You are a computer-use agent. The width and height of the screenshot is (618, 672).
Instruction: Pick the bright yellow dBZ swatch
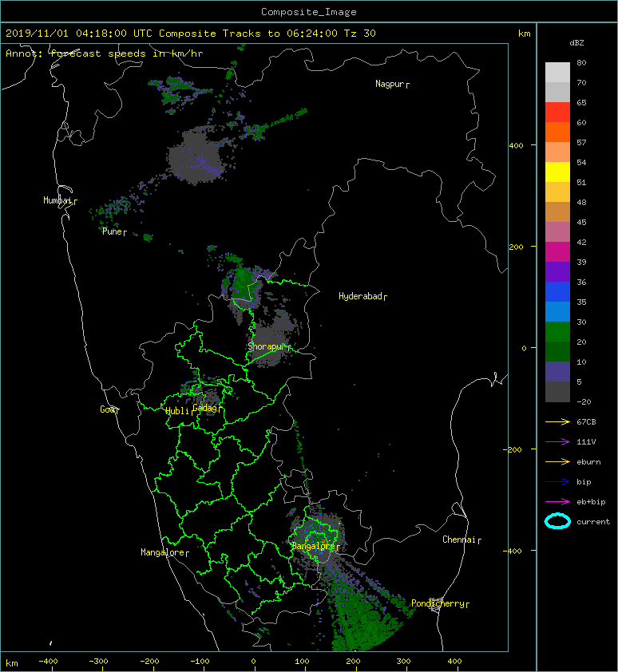coord(557,172)
